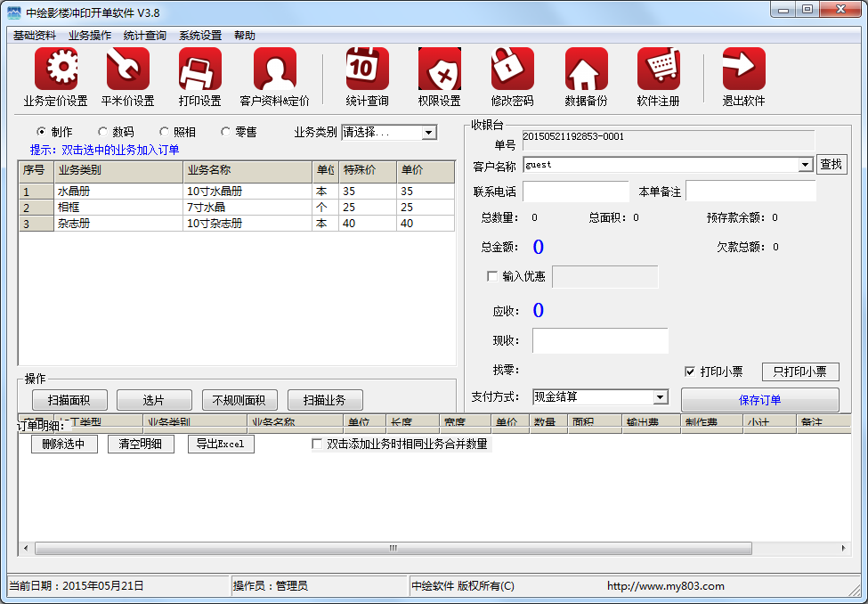Click the 现收 input field
Viewport: 868px width, 604px height.
click(600, 340)
